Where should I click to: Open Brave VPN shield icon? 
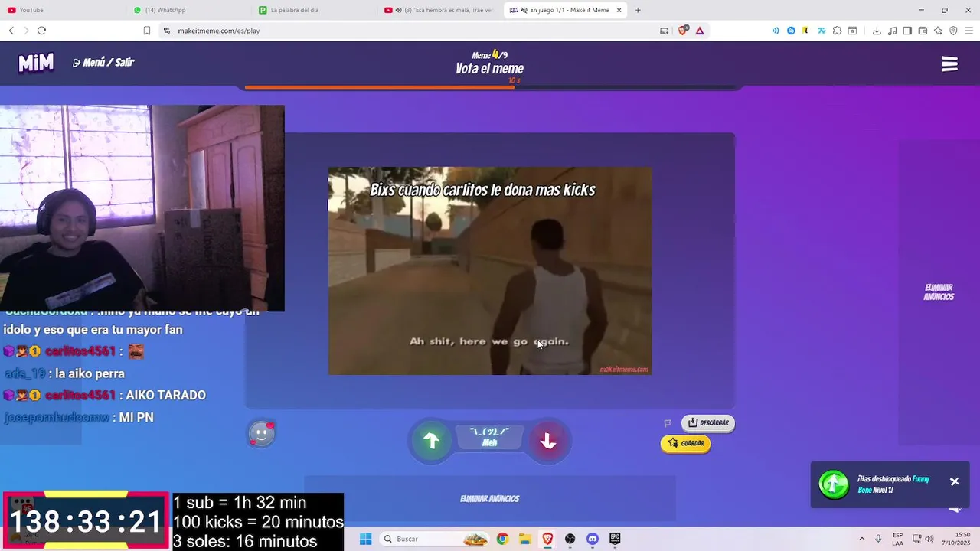tap(953, 31)
